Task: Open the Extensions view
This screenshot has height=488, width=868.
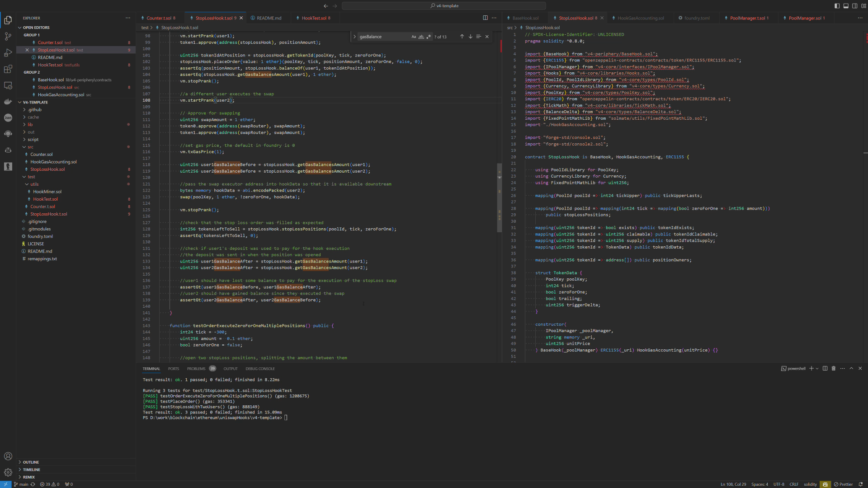Action: 8,69
